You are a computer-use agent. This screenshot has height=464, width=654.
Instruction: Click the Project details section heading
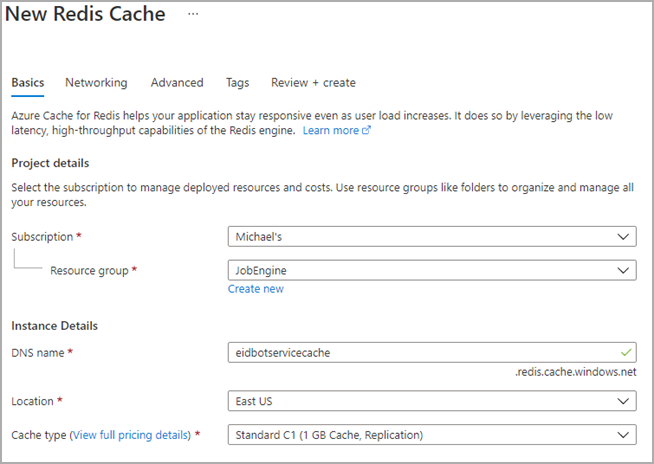coord(50,163)
